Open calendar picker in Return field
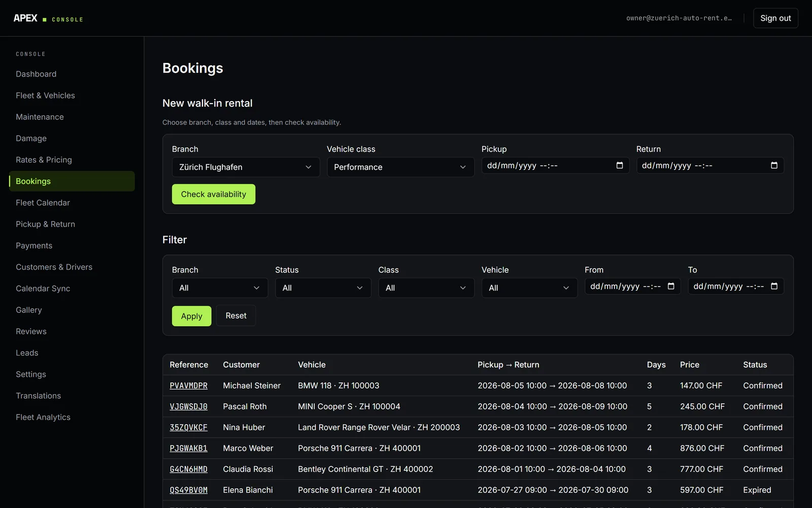The width and height of the screenshot is (812, 508). [x=774, y=166]
